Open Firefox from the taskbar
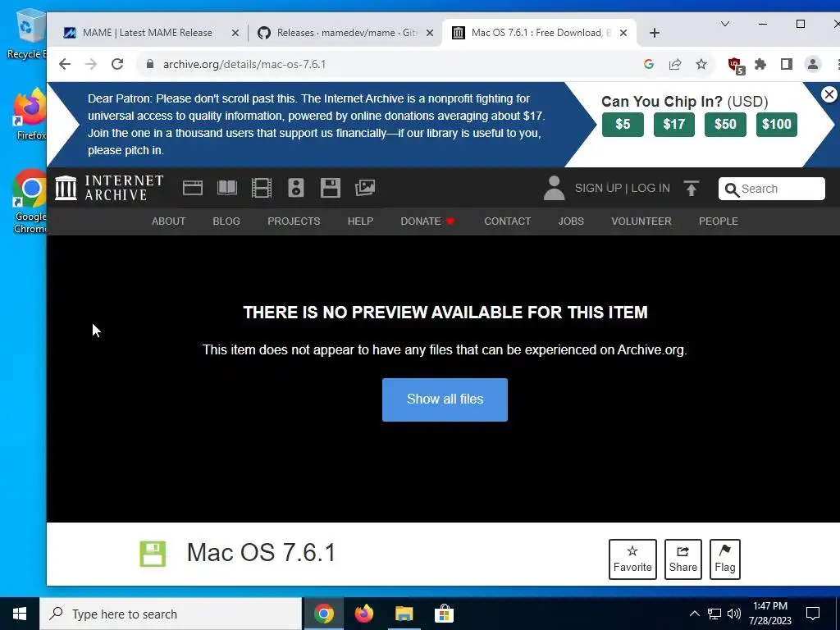840x630 pixels. (x=363, y=614)
